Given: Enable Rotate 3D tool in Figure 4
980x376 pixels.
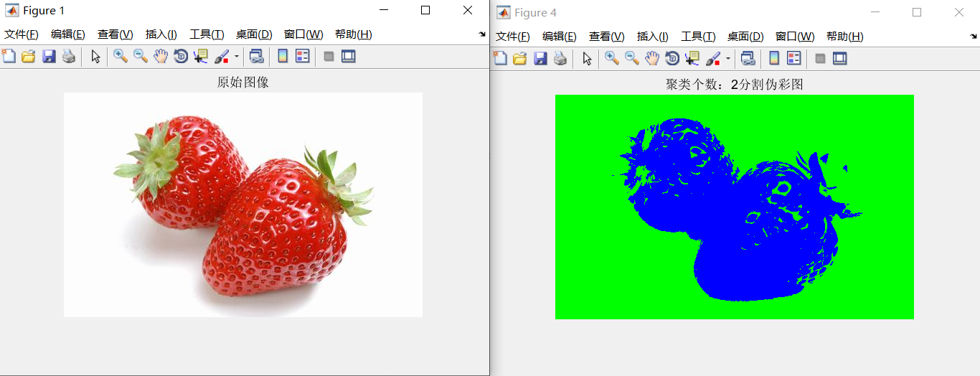Looking at the screenshot, I should (x=672, y=58).
